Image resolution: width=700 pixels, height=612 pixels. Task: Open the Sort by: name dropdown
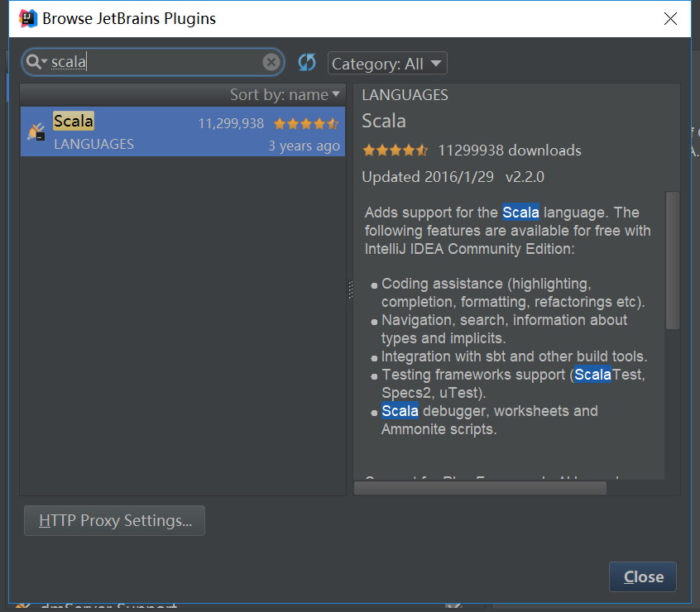tap(285, 94)
